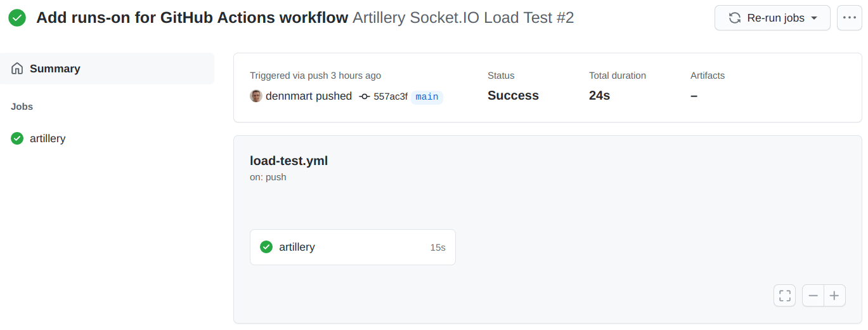Click the main branch label
Screen dimensions: 868x330
[x=427, y=96]
